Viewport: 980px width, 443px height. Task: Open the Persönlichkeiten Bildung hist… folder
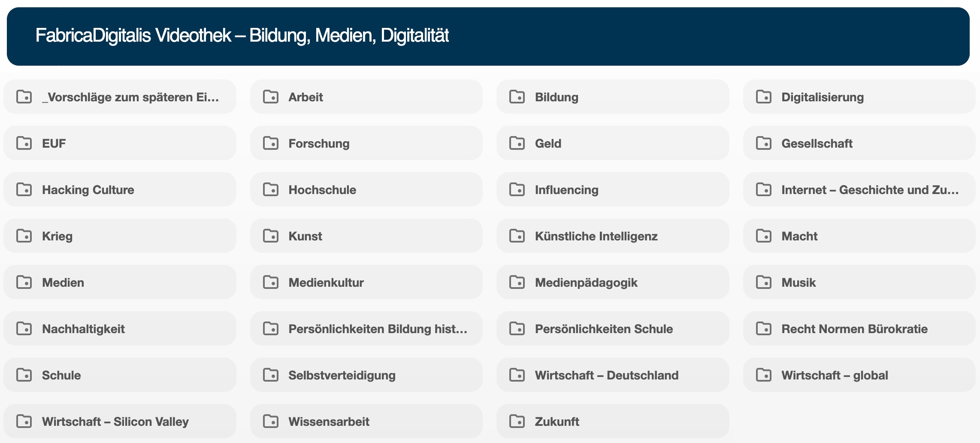click(378, 329)
